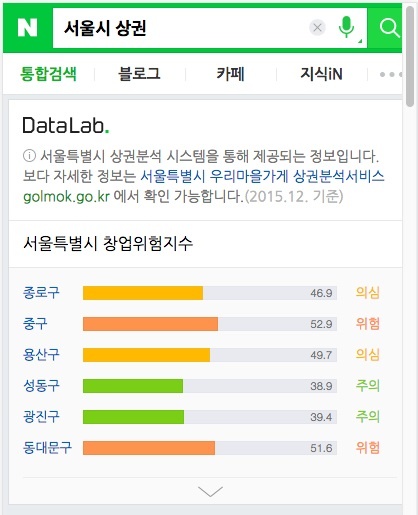This screenshot has width=418, height=515.
Task: Click the Naver N logo
Action: 27,28
